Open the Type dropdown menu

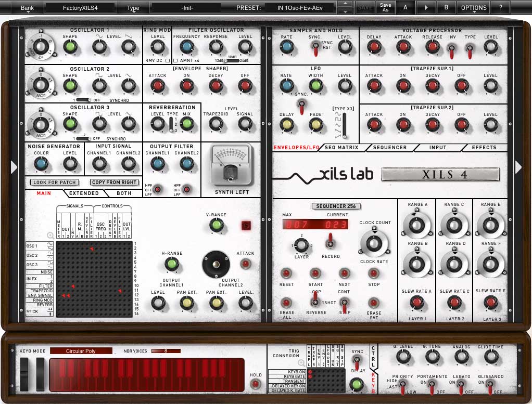click(x=133, y=8)
